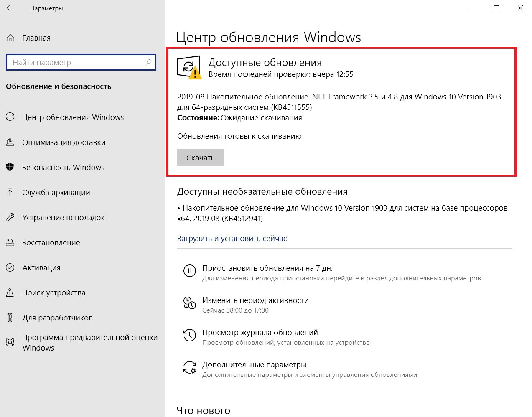Click the Для разработчиков sliders icon
Image resolution: width=532 pixels, height=417 pixels.
coord(10,318)
